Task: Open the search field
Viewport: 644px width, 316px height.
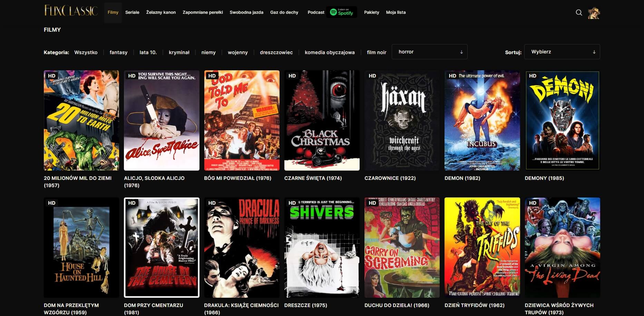Action: coord(579,12)
